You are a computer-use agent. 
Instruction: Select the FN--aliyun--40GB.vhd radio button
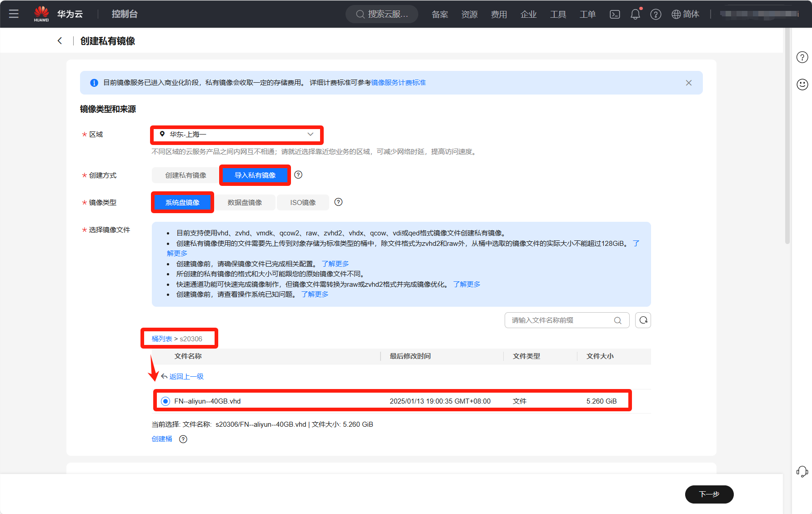coord(165,401)
